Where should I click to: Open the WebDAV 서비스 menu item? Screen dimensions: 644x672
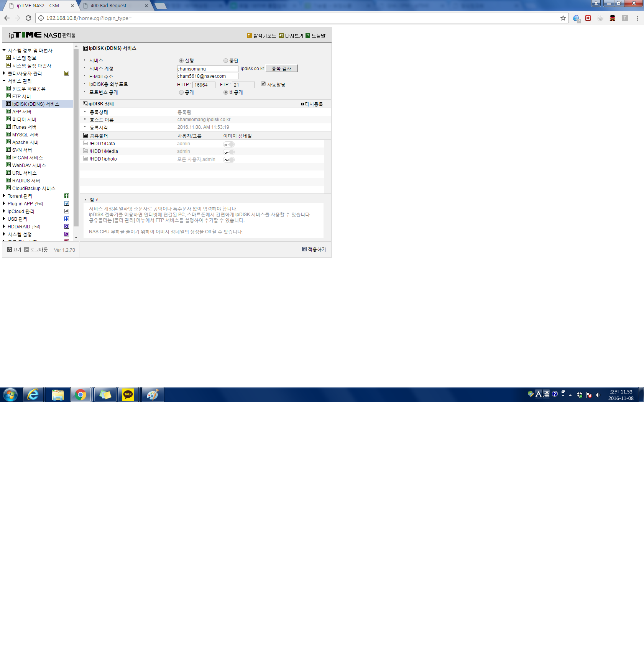pos(29,166)
